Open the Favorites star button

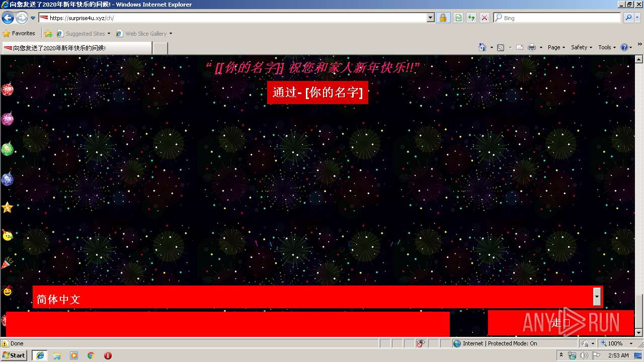coord(19,34)
